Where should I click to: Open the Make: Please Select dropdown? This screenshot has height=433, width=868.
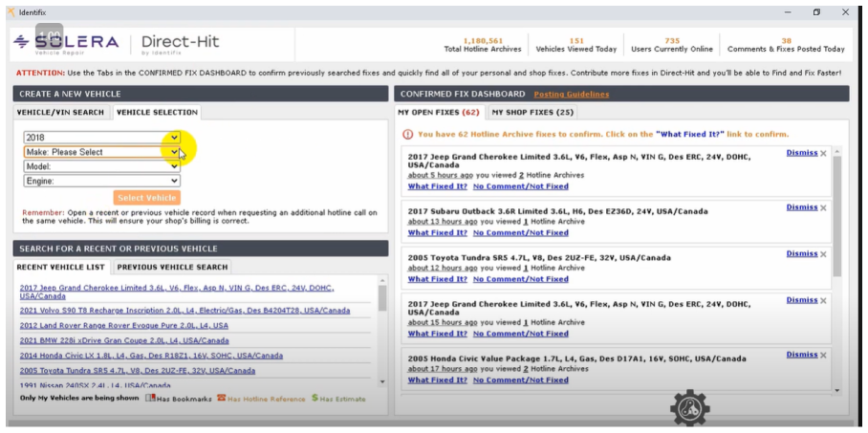click(x=102, y=152)
